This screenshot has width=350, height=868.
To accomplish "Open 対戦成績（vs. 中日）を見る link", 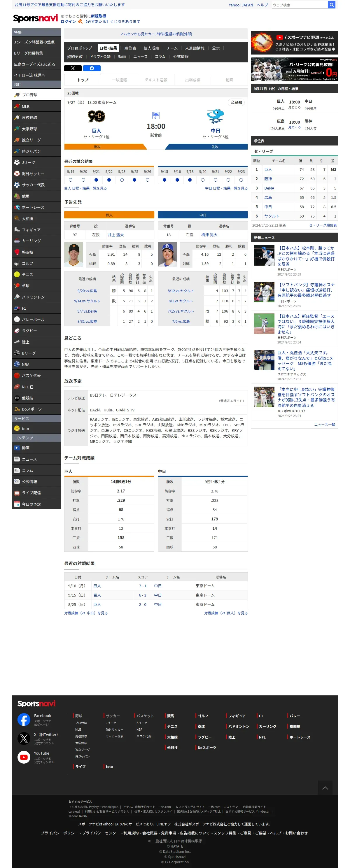I will 86,613.
